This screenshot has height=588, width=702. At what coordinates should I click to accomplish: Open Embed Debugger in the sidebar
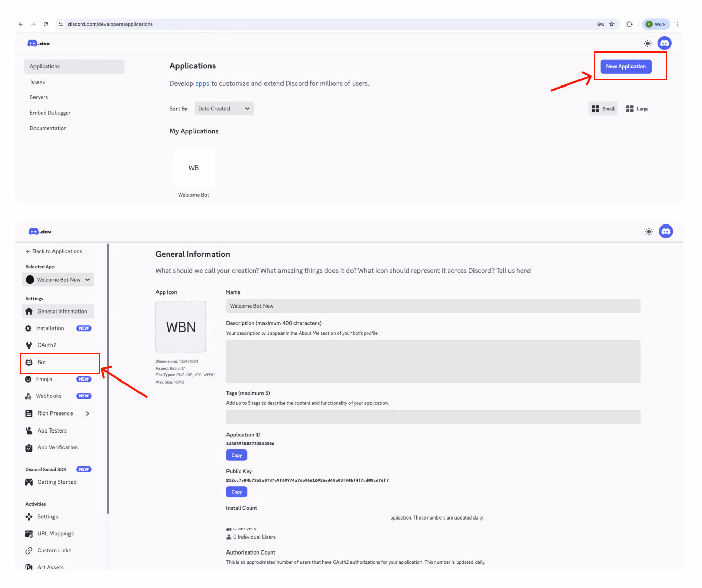coord(50,113)
